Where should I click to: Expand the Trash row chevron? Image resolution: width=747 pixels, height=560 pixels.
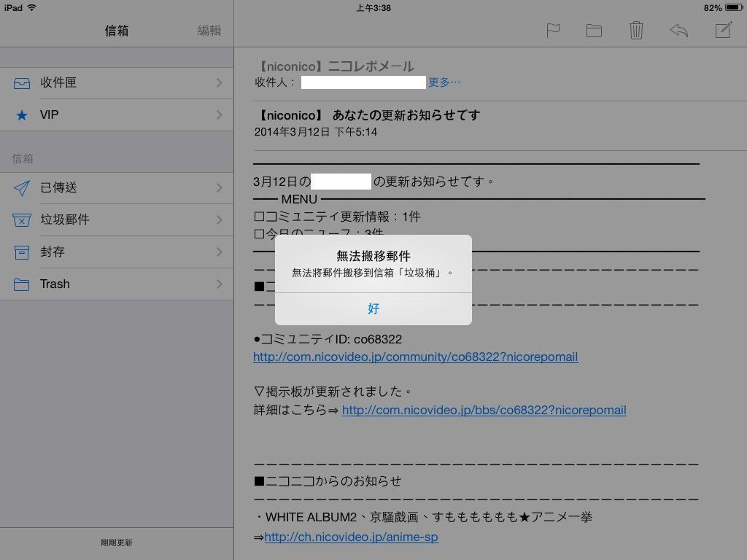click(219, 284)
